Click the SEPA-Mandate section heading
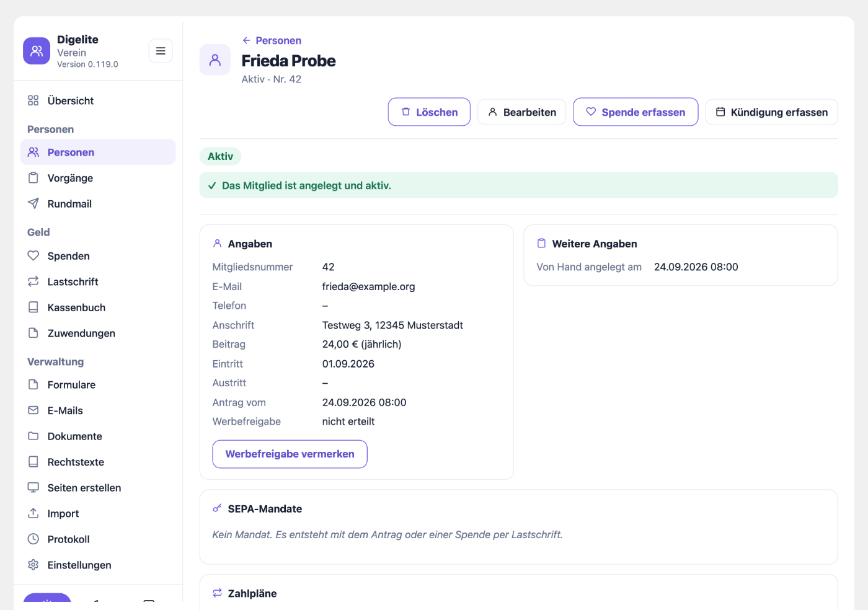868x610 pixels. [x=265, y=508]
